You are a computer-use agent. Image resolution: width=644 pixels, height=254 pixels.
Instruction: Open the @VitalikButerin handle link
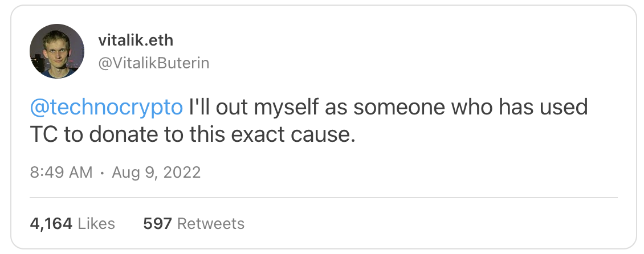point(154,63)
